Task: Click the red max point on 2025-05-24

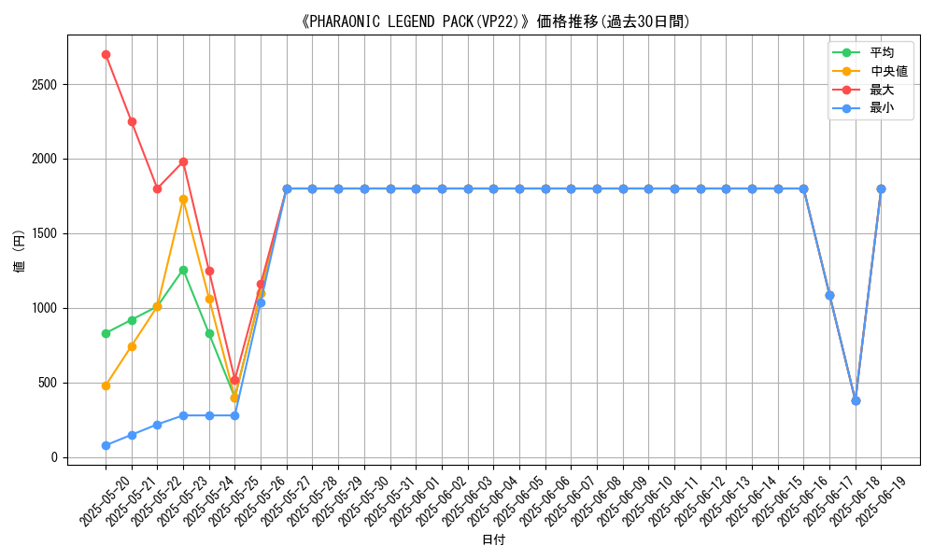Action: (x=209, y=272)
